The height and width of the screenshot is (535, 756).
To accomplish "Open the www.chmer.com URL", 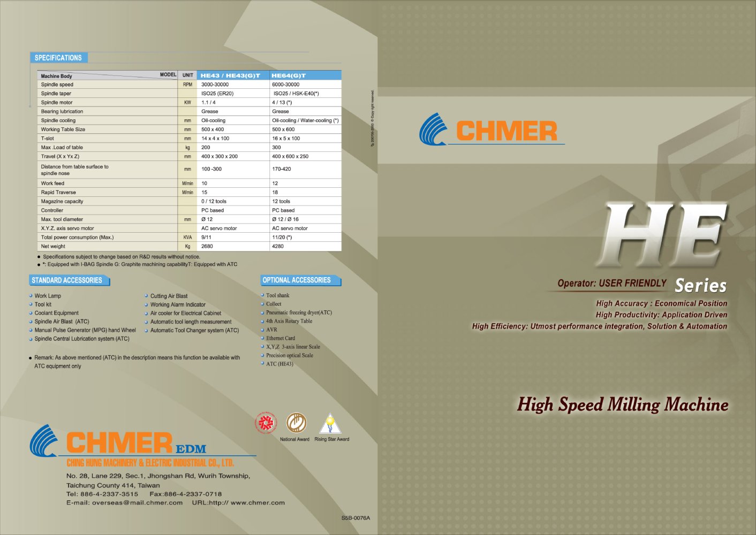I will pos(258,503).
